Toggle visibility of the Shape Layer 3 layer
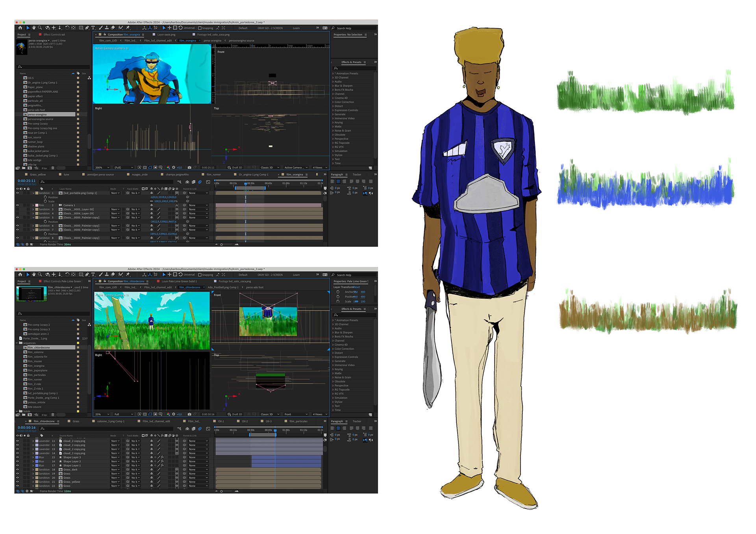Viewport: 756px width, 534px height. point(17,457)
